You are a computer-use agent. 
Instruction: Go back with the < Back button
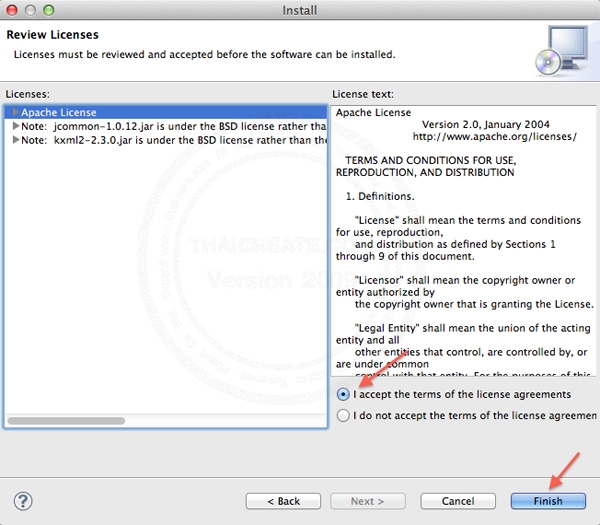tap(283, 501)
